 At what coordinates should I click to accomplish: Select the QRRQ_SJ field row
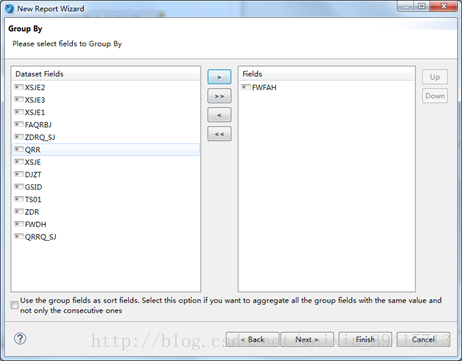coord(106,237)
